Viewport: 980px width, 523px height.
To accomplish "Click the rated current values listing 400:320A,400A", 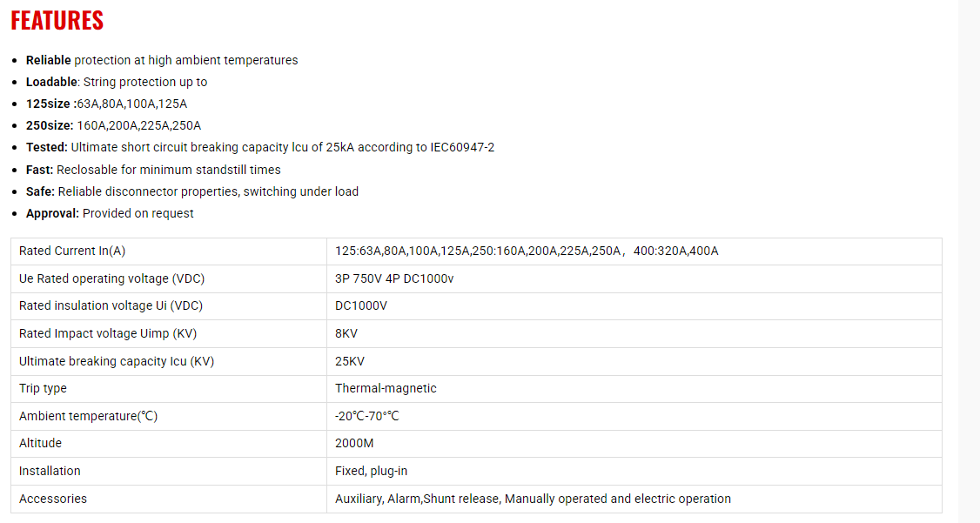I will point(527,251).
